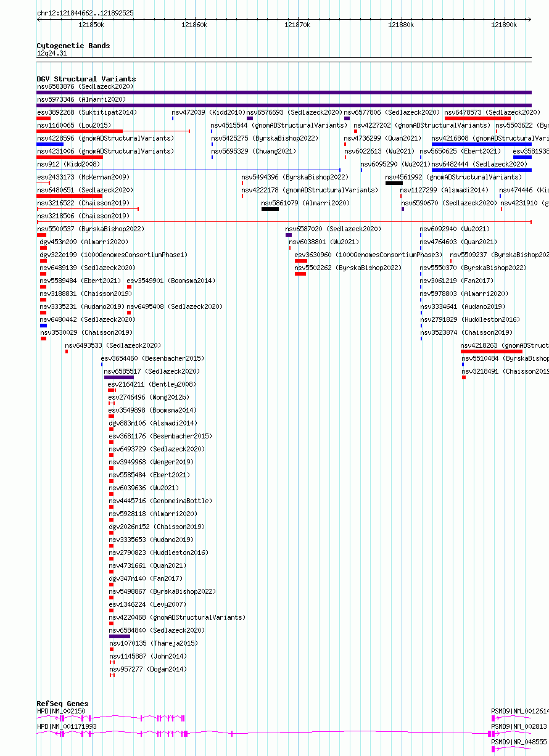Select nsv6095290 (Wu2021) variant
Screen dimensions: 549x756
pos(396,164)
